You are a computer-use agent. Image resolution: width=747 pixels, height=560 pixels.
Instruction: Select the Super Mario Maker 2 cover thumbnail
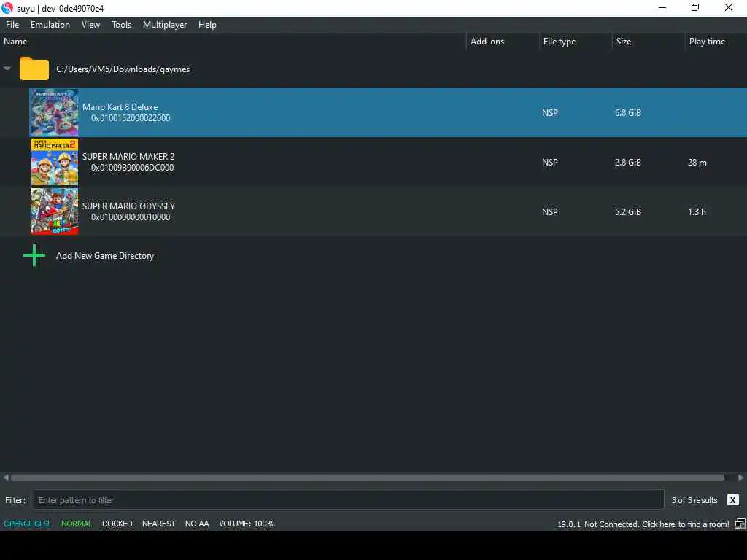(54, 162)
